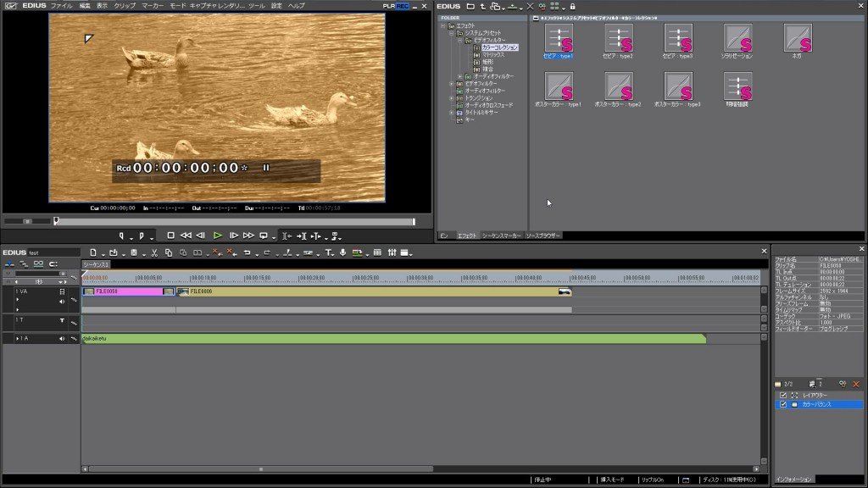Expand the オーディオフィルター folder under system presets
Screen dimensions: 868x488
point(460,76)
